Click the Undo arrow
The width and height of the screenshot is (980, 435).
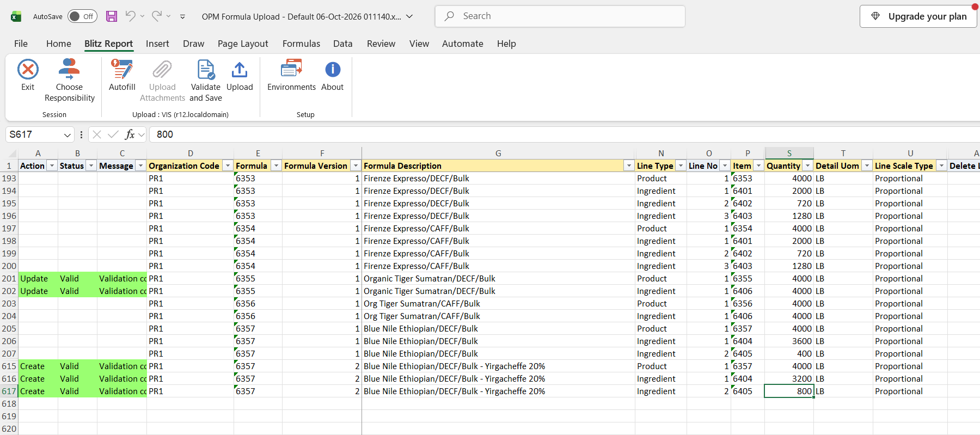[x=130, y=16]
